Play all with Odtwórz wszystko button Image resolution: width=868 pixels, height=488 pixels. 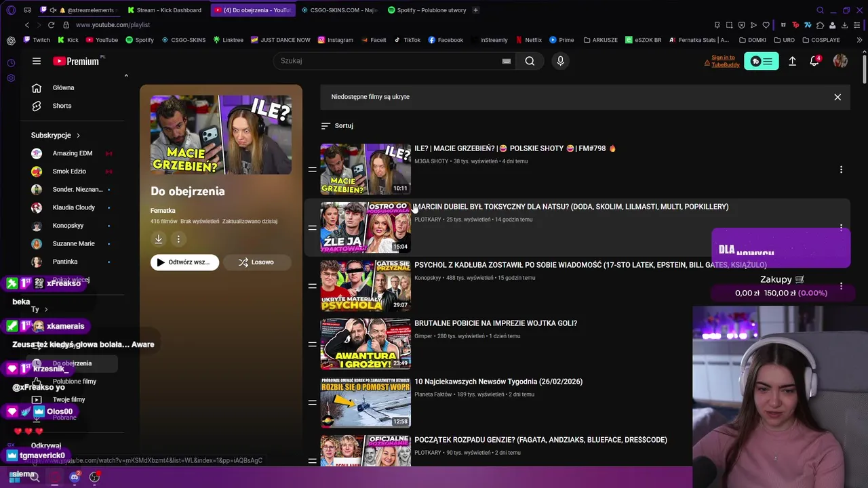pyautogui.click(x=184, y=262)
